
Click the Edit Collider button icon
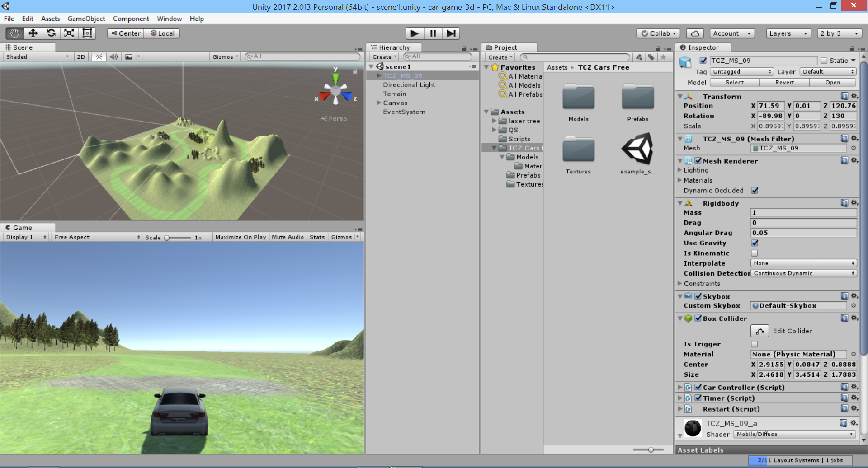tap(760, 331)
